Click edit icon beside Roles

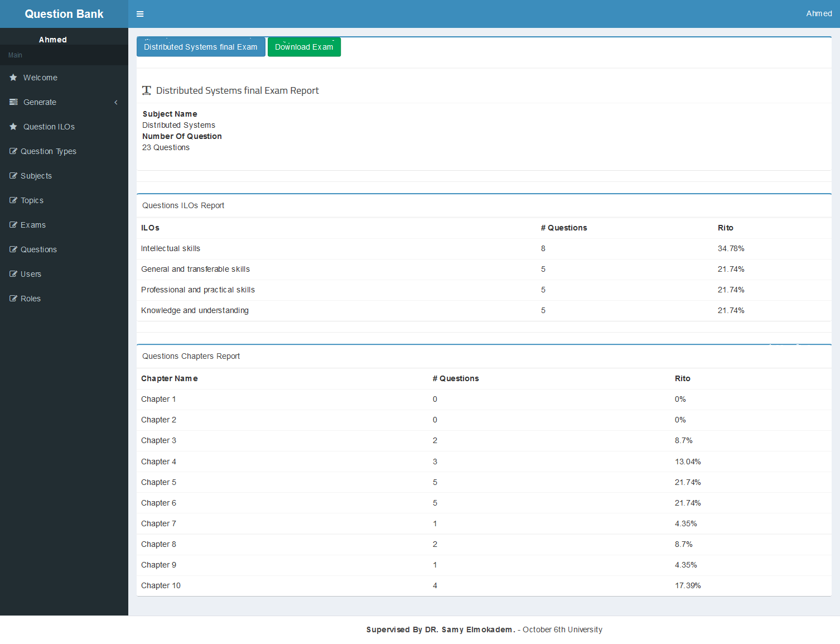[13, 299]
